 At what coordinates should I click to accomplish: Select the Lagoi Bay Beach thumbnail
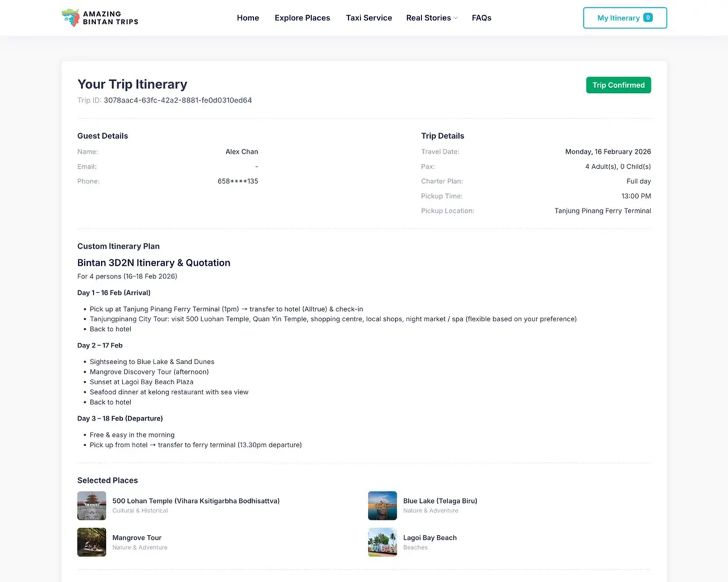382,542
